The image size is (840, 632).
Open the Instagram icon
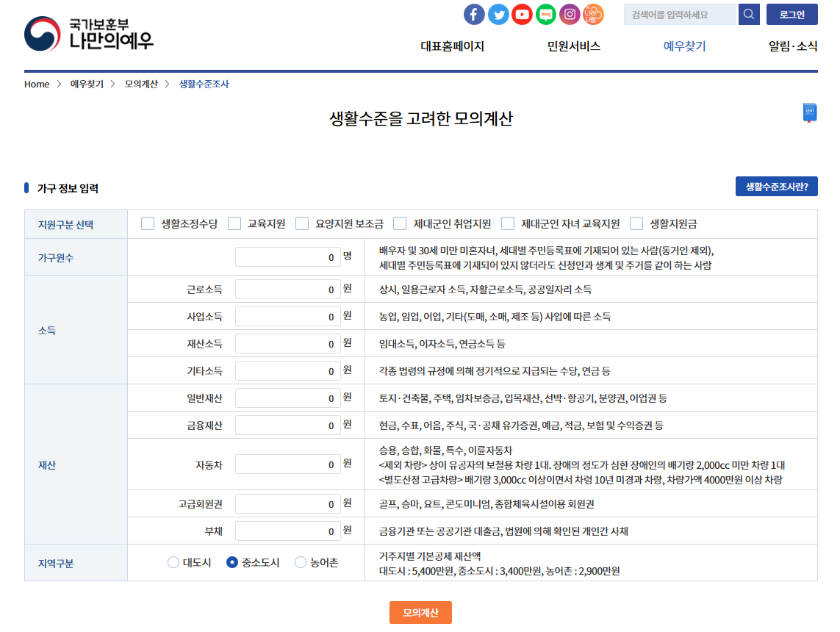(x=570, y=14)
